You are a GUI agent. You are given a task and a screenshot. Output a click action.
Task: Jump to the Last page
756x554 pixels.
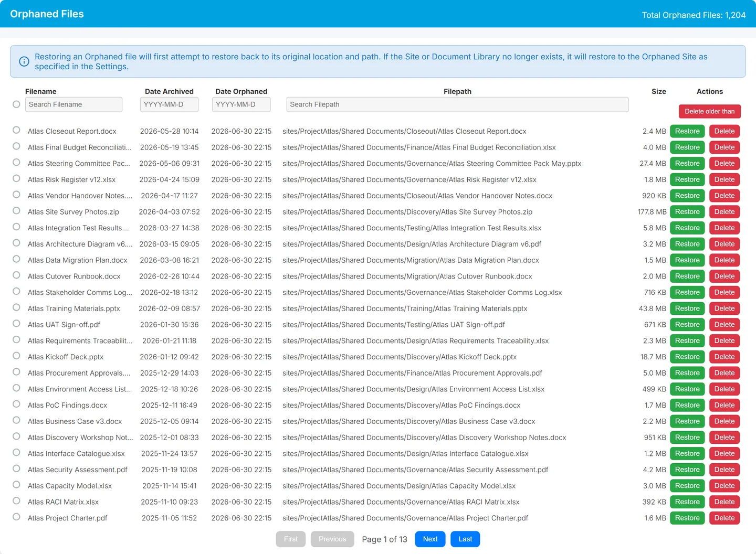[465, 539]
